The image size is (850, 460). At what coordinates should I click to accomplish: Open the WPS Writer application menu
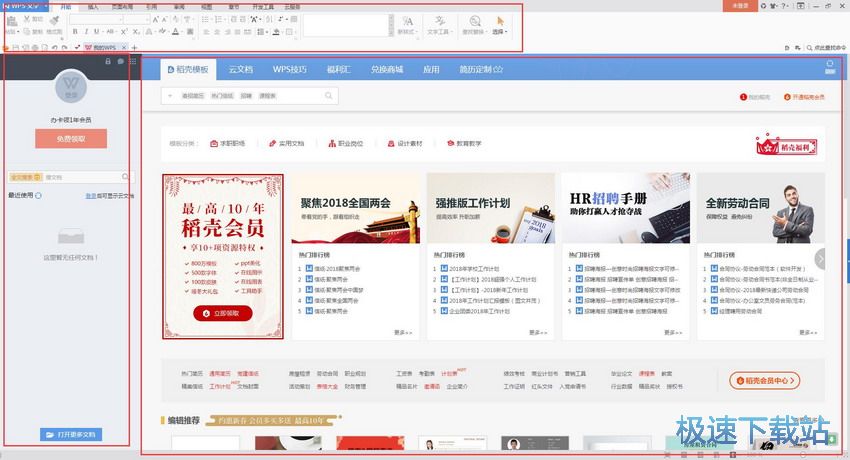(24, 6)
